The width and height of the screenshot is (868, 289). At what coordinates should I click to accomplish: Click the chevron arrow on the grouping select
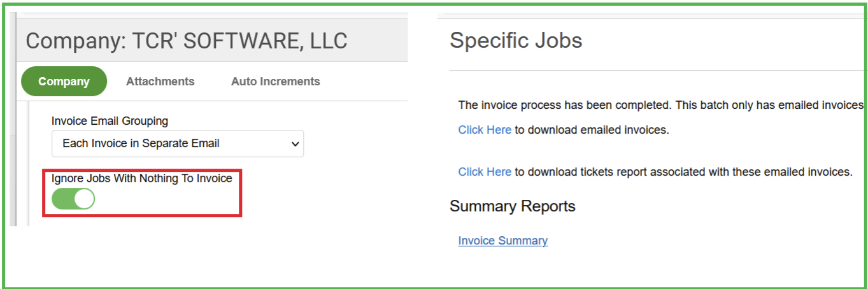(x=295, y=144)
